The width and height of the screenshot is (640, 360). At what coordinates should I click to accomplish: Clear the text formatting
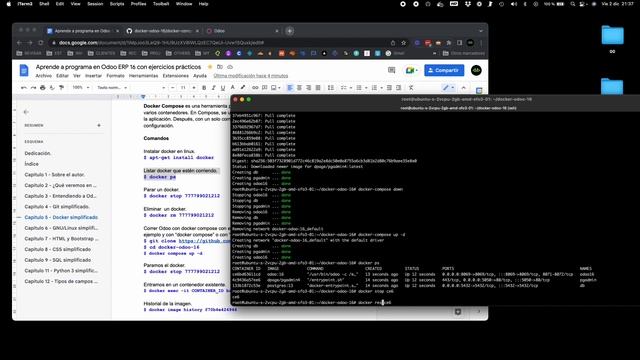click(411, 88)
